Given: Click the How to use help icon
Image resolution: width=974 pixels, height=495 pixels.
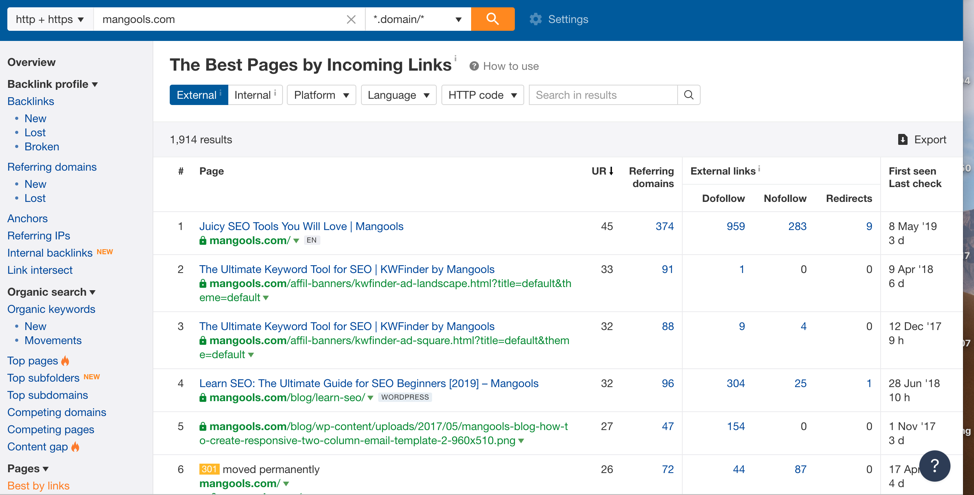Looking at the screenshot, I should point(474,66).
